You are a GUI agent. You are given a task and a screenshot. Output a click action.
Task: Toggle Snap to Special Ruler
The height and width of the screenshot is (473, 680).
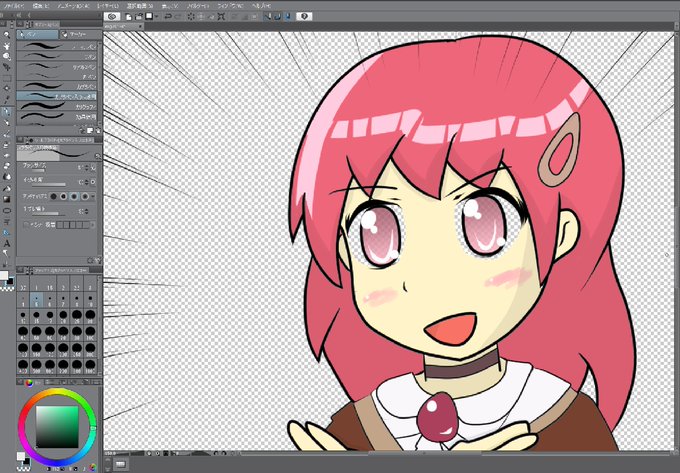tap(277, 16)
